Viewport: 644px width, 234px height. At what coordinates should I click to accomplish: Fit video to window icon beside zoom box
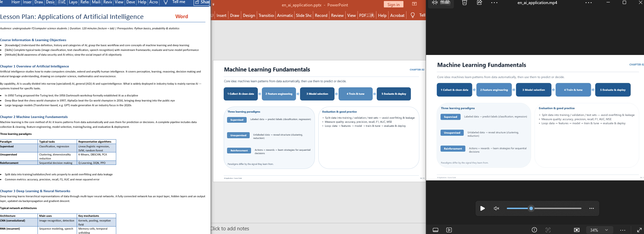(577, 230)
